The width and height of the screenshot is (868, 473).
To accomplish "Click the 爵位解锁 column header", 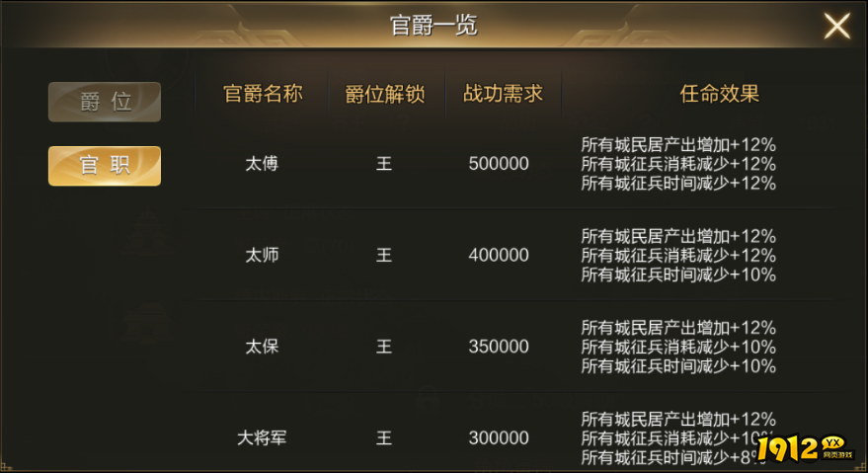I will pos(384,95).
